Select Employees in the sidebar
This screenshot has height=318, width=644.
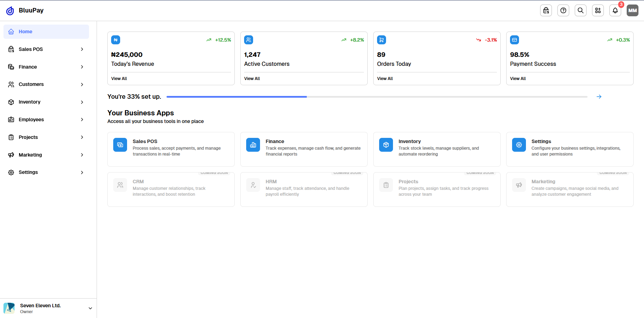click(31, 120)
